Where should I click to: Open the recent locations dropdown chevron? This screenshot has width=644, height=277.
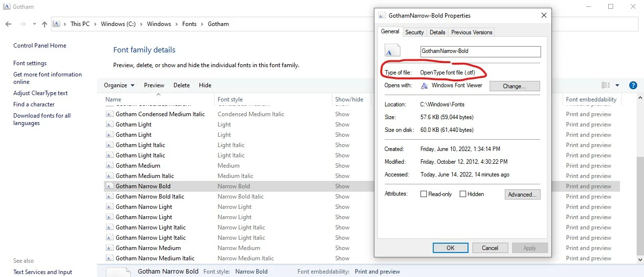[34, 24]
